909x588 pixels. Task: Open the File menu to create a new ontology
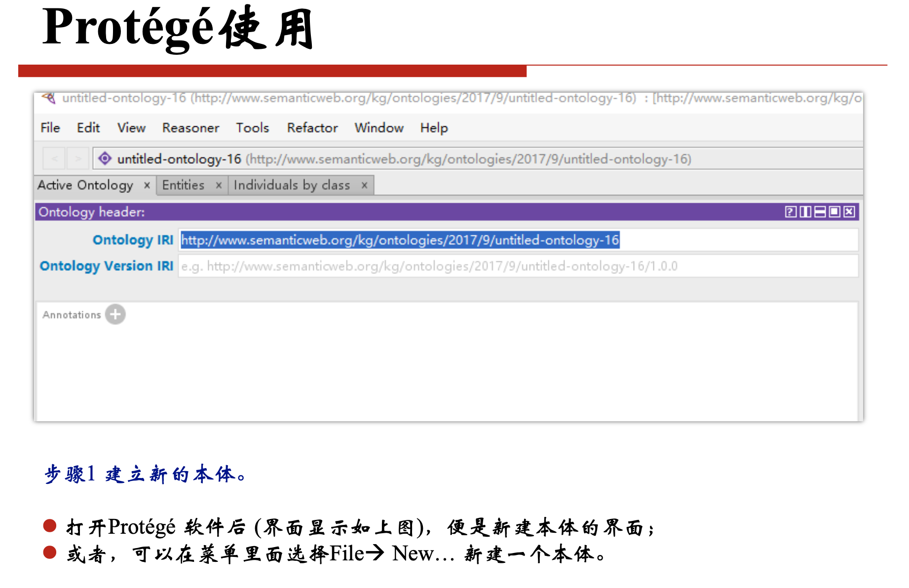coord(49,128)
